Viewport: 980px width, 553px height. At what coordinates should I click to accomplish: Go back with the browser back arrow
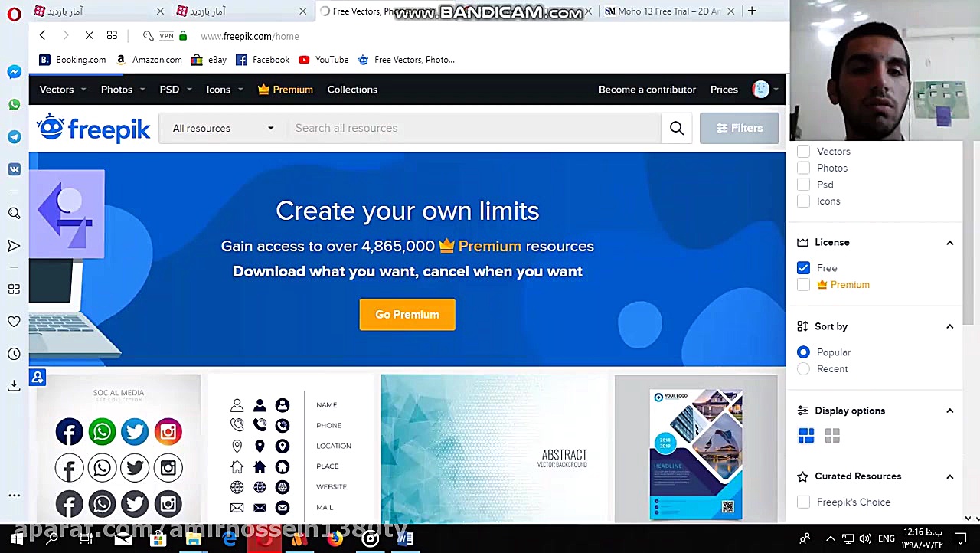tap(42, 35)
